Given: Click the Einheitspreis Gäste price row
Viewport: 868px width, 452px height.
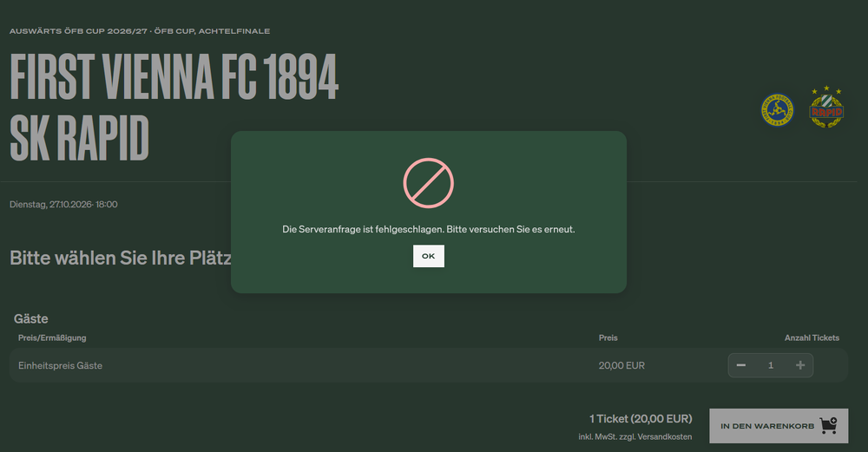Looking at the screenshot, I should pos(429,365).
